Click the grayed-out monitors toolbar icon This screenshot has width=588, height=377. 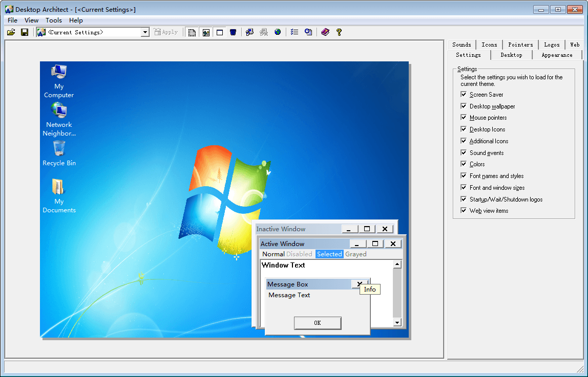point(264,32)
